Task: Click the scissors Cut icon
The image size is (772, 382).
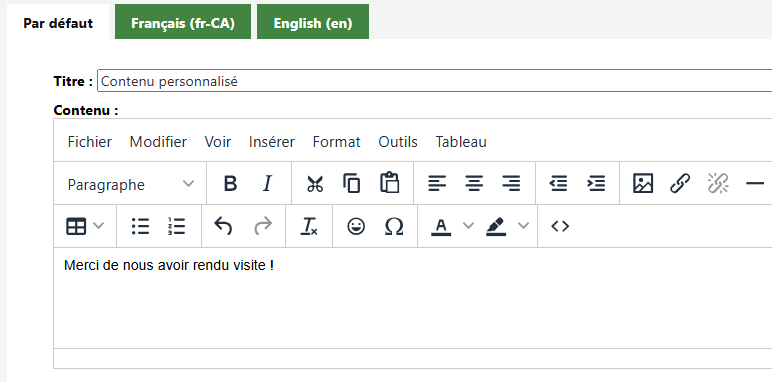Action: tap(315, 184)
